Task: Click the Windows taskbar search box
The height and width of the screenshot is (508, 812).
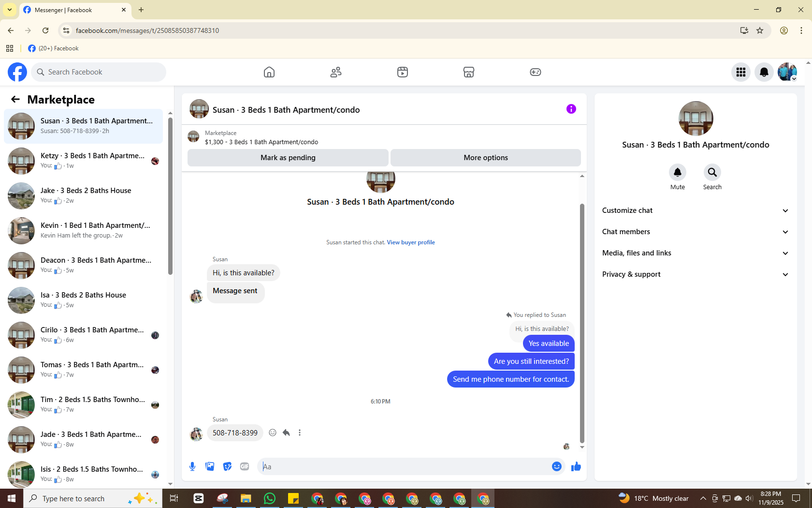Action: [x=93, y=498]
